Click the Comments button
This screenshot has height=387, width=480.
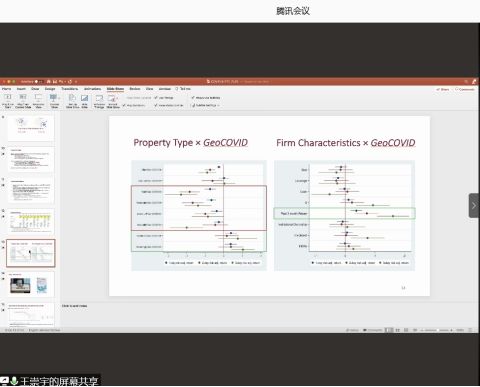coord(465,89)
